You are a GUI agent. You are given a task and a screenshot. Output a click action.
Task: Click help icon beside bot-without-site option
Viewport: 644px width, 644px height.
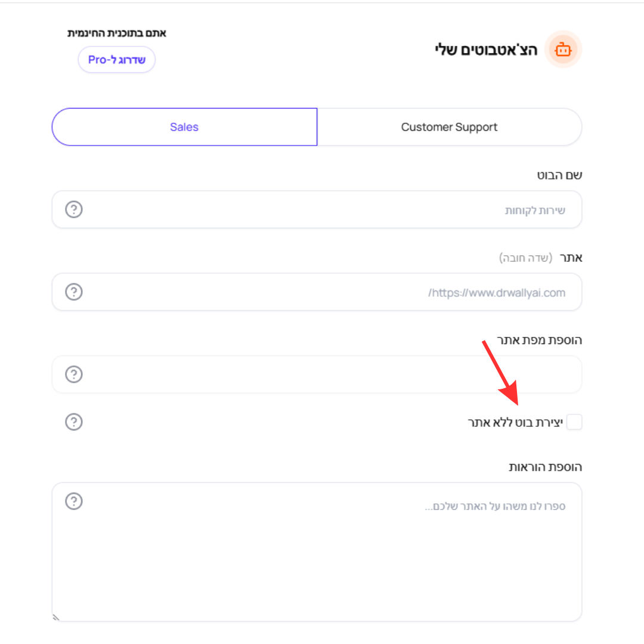pyautogui.click(x=74, y=422)
